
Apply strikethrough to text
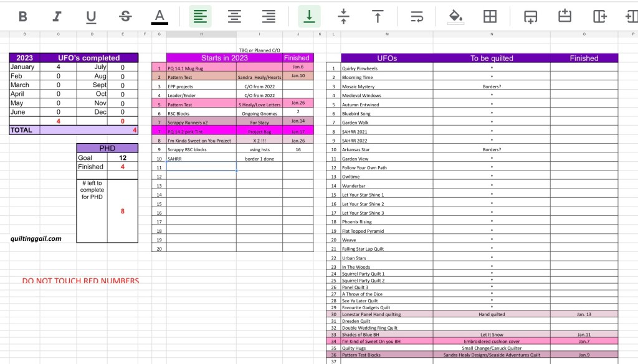(125, 16)
